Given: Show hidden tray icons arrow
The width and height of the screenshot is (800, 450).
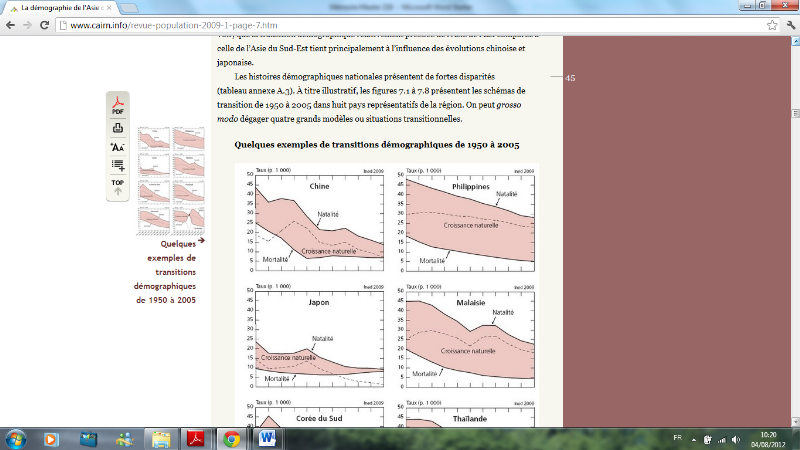Looking at the screenshot, I should 693,439.
